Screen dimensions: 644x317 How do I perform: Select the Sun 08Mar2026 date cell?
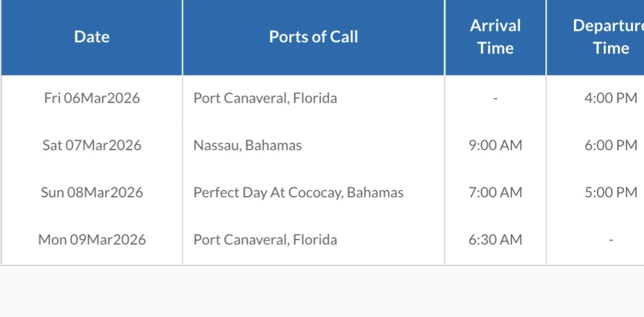pyautogui.click(x=92, y=192)
